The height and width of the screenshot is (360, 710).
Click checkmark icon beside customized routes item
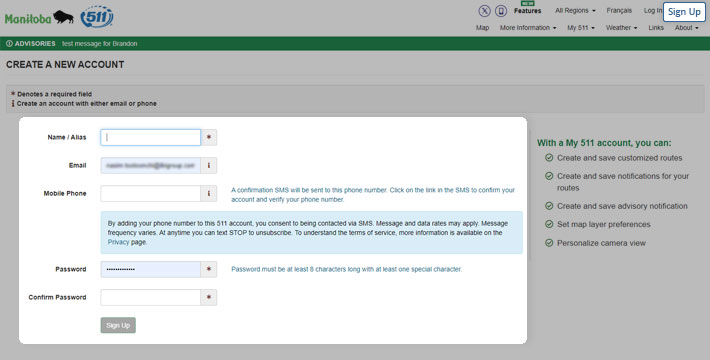point(549,158)
